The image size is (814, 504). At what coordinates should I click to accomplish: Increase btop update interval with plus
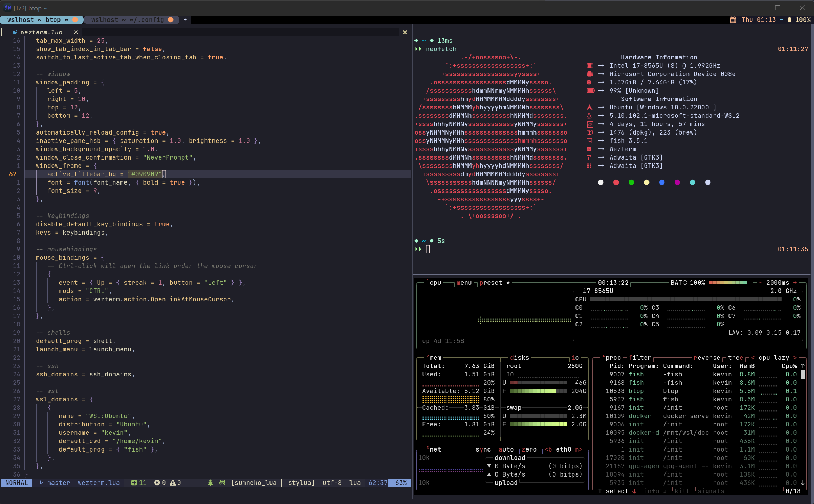(795, 283)
